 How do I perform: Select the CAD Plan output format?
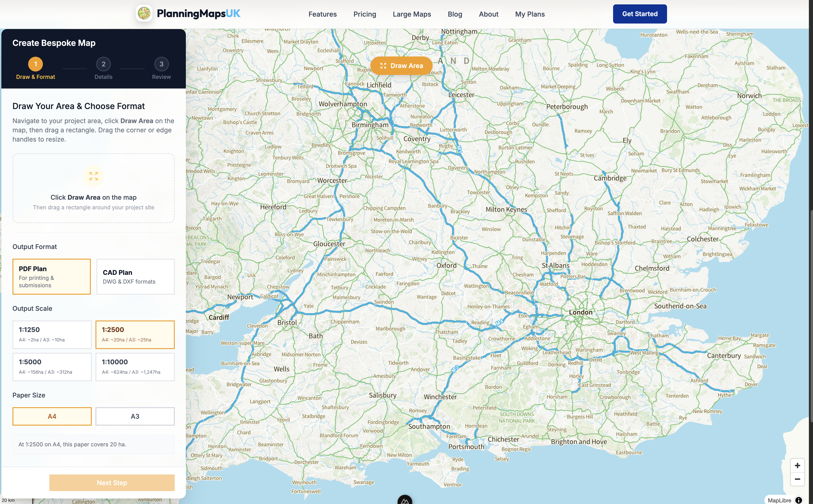(x=135, y=276)
